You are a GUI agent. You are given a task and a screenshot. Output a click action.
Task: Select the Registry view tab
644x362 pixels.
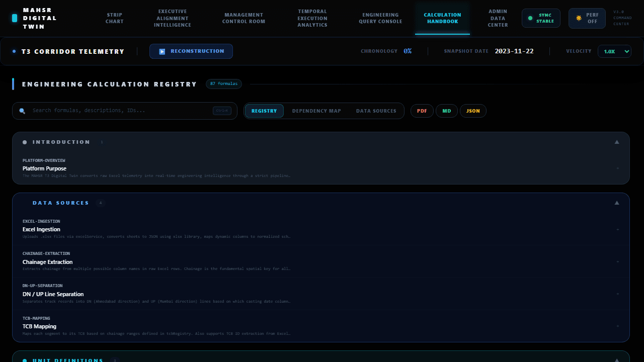[264, 111]
